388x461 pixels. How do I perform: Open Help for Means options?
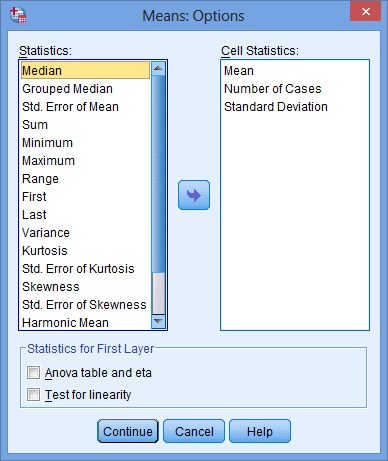tap(260, 431)
